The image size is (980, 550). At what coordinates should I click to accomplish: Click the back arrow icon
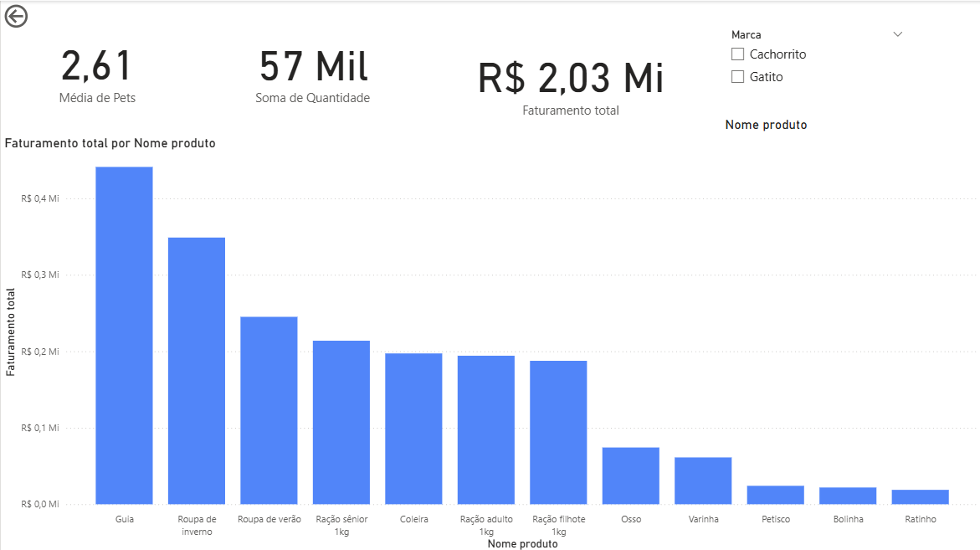click(x=16, y=16)
